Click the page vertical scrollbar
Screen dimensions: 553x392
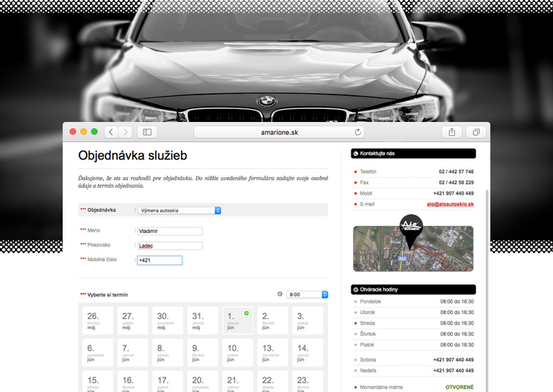click(487, 290)
